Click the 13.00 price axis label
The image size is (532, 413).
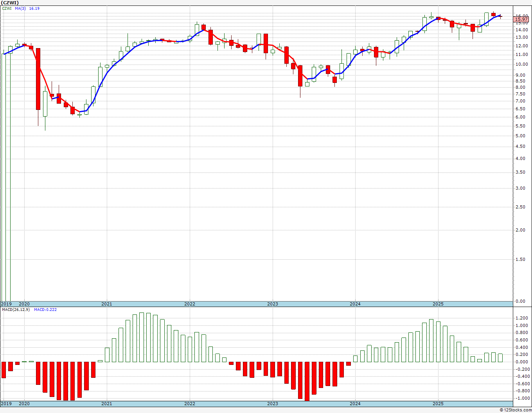(522, 38)
